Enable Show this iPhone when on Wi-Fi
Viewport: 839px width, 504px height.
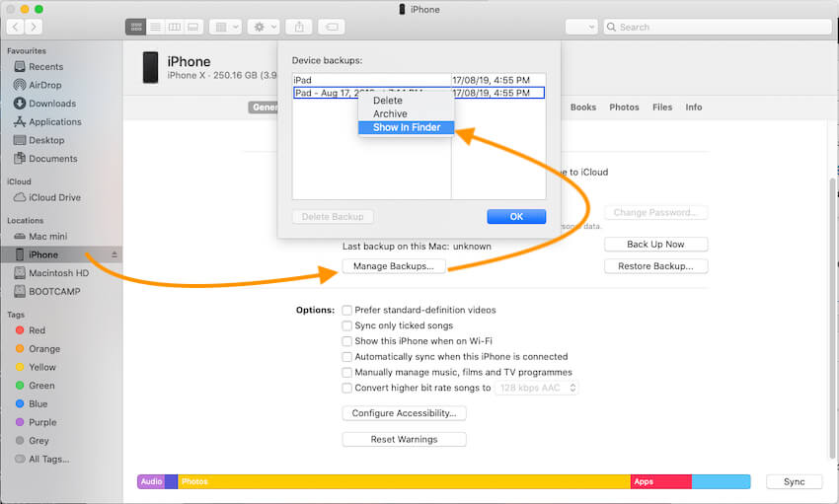pos(346,341)
